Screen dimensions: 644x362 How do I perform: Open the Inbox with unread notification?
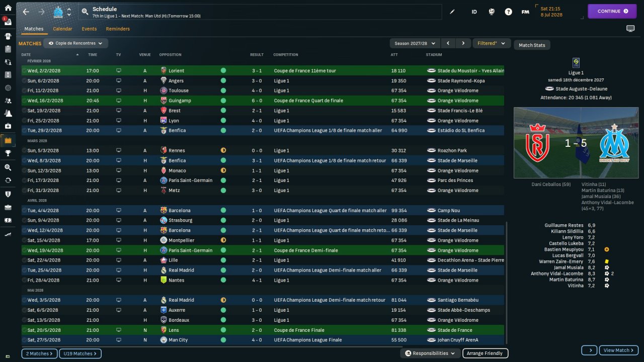point(8,22)
